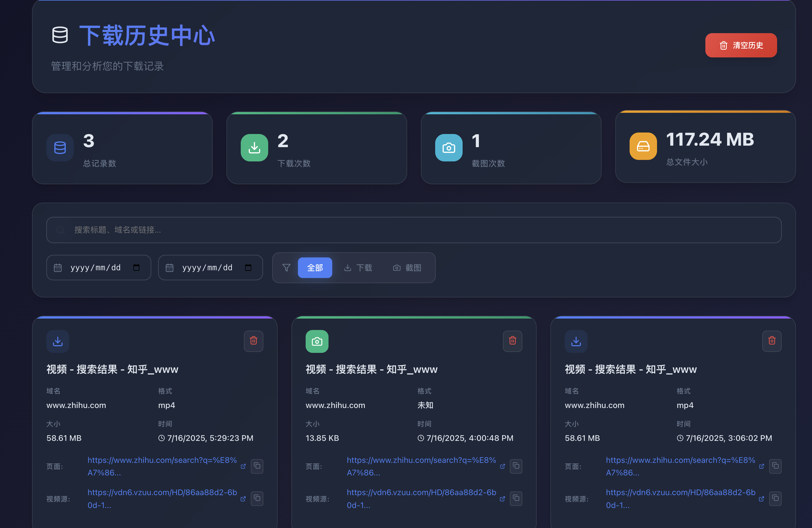
Task: Click the second yyyy/mm/dd end date field
Action: tap(210, 268)
